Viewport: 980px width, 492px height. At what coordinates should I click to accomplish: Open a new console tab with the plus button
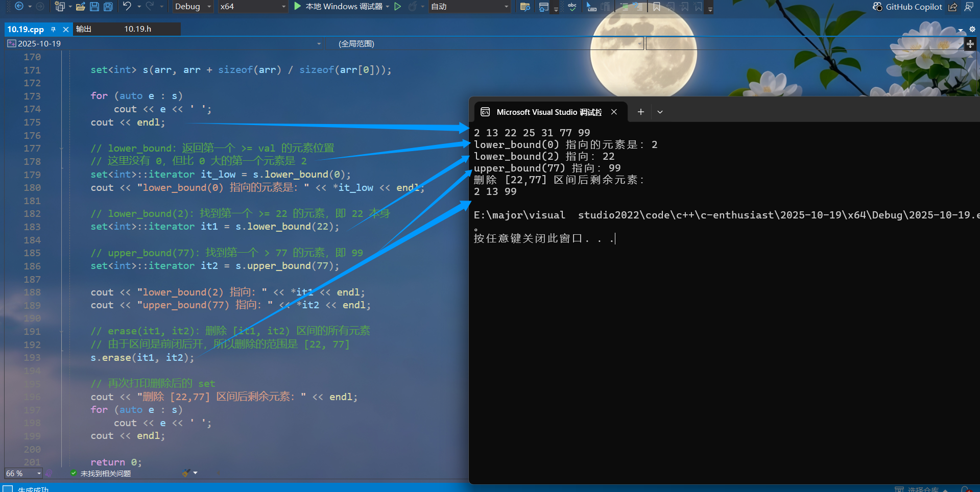pyautogui.click(x=640, y=112)
